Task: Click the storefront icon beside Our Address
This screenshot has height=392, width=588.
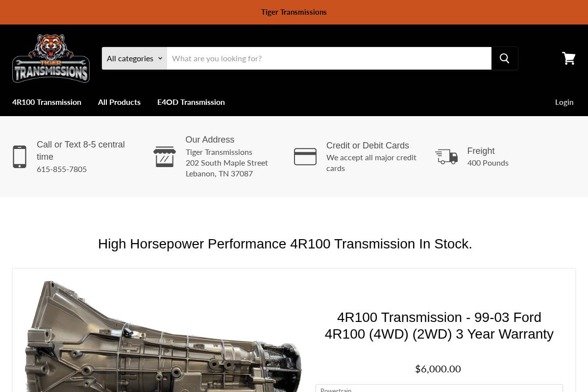Action: pyautogui.click(x=164, y=156)
